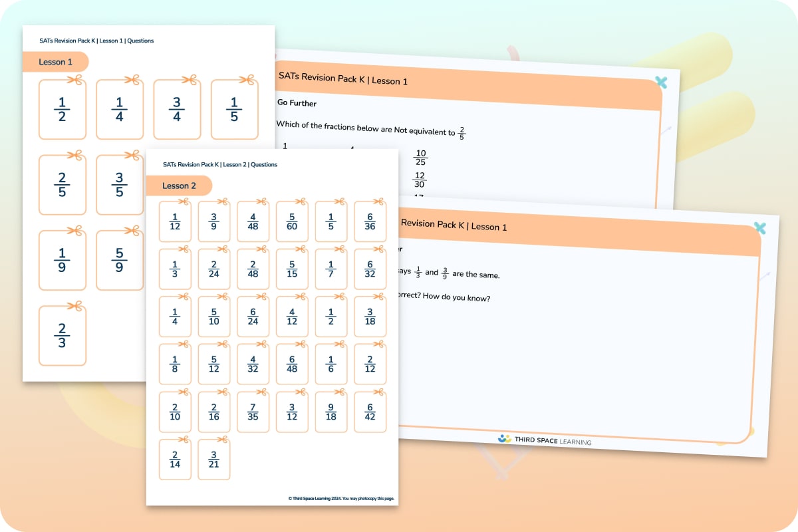The height and width of the screenshot is (532, 798).
Task: Click the 12/30 fraction on the top slide
Action: [419, 180]
